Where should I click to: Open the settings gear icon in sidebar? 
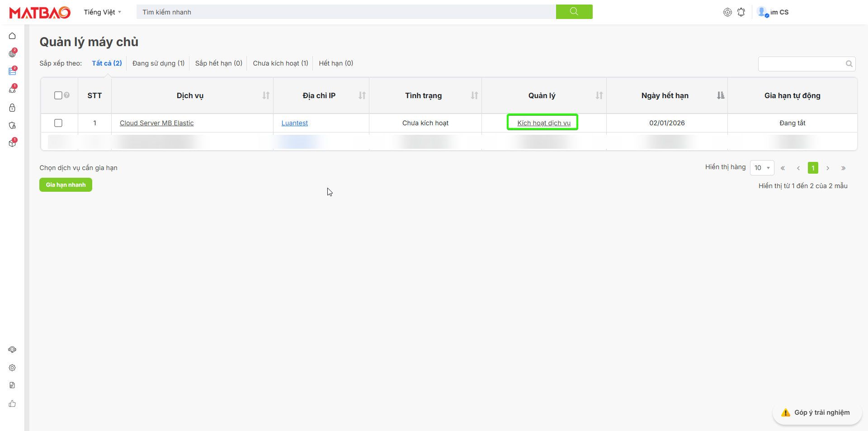(x=12, y=368)
